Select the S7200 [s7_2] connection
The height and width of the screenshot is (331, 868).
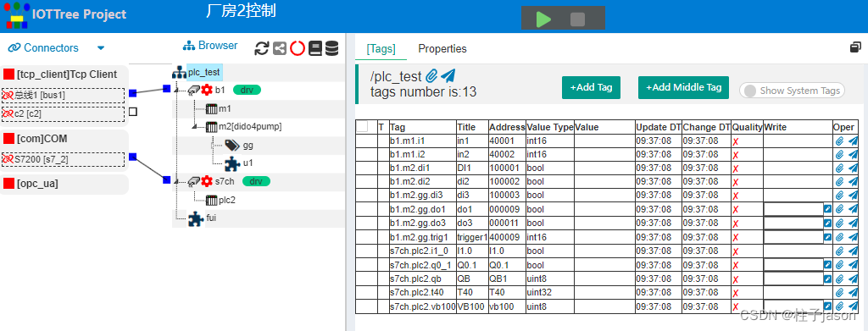pos(63,159)
